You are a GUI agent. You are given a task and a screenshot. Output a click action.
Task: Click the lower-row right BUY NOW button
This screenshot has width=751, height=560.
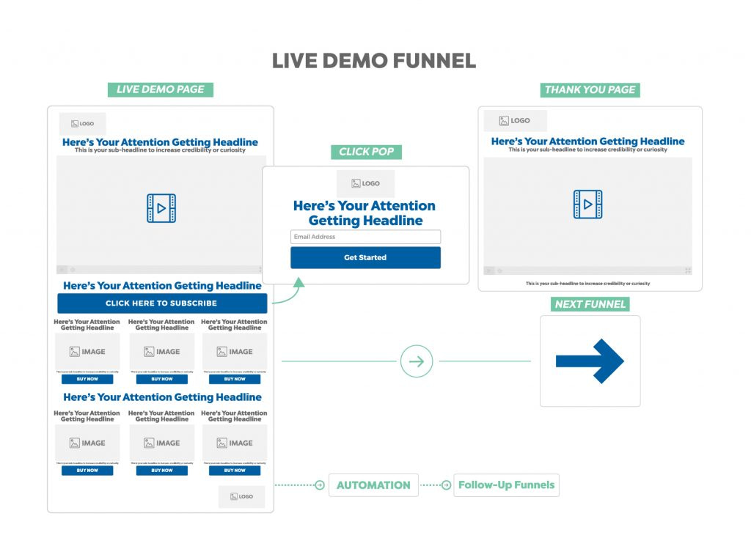click(235, 471)
